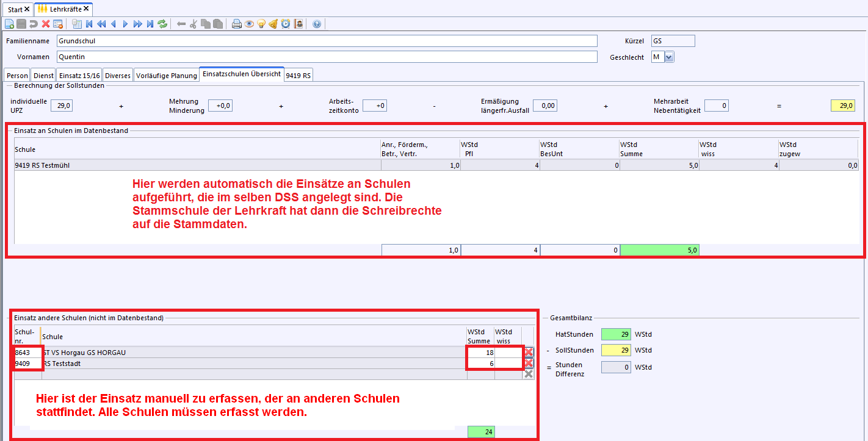Click the bell icon in toolbar
868x441 pixels.
point(273,24)
